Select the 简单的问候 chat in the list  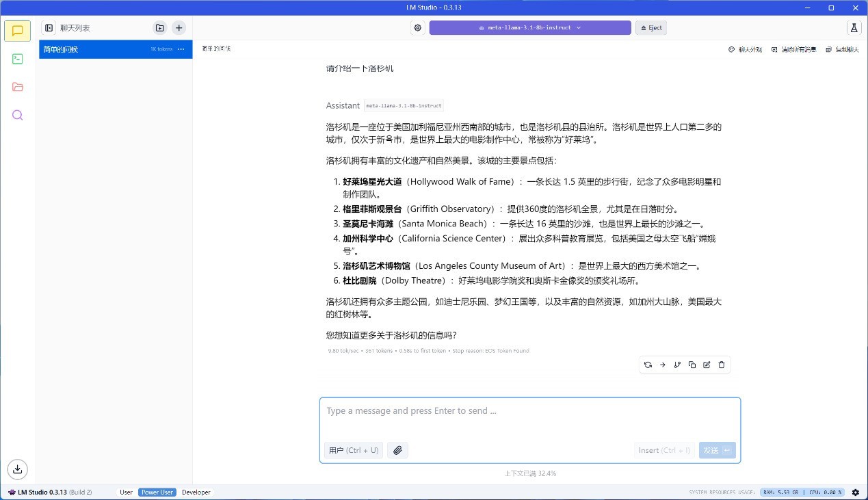tap(116, 49)
